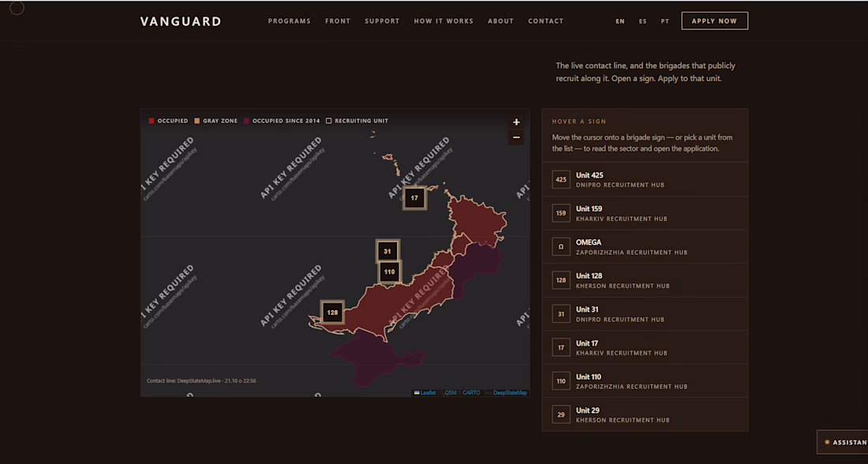The height and width of the screenshot is (464, 868).
Task: Switch site language to EN
Action: pyautogui.click(x=620, y=21)
